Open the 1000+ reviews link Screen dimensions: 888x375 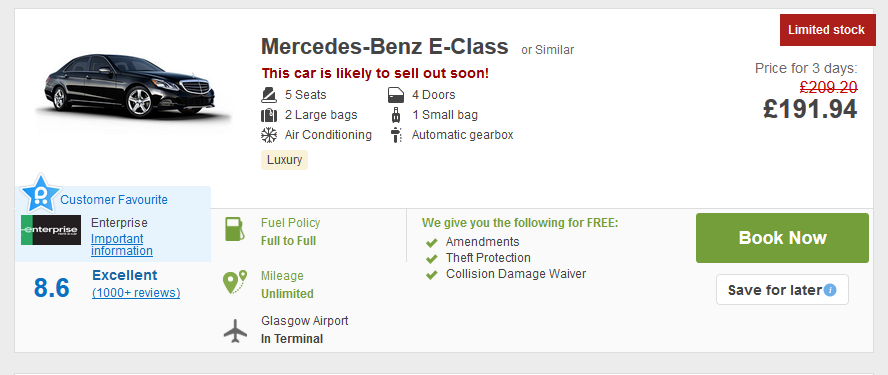pyautogui.click(x=136, y=293)
